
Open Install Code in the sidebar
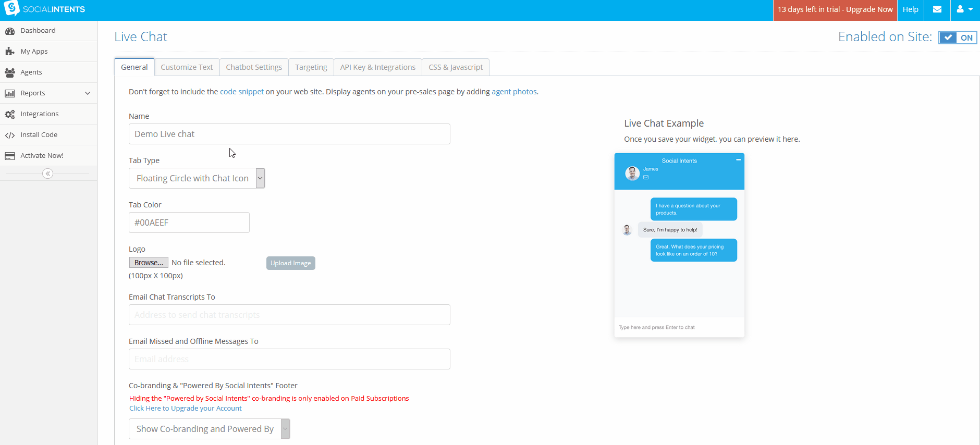48,135
